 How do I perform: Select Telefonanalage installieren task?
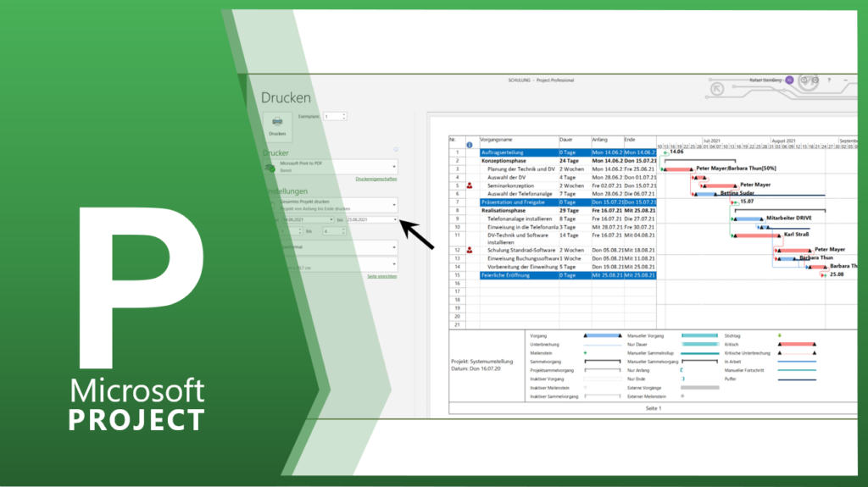[520, 219]
